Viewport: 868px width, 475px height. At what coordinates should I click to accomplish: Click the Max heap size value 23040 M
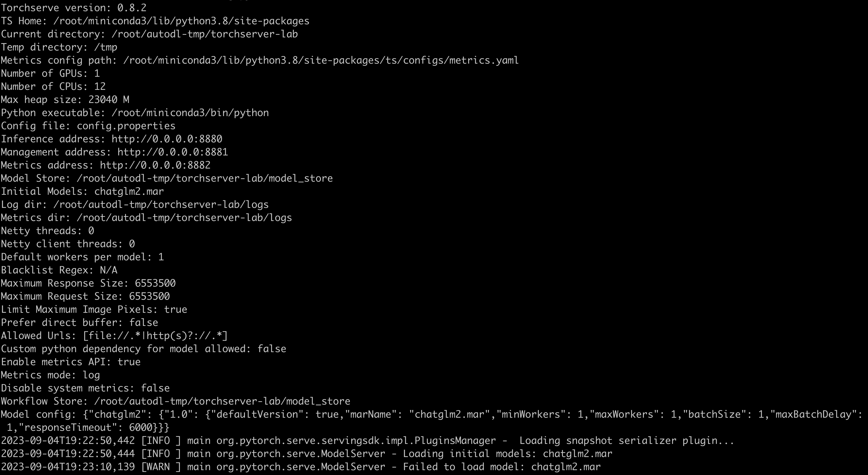tap(108, 100)
